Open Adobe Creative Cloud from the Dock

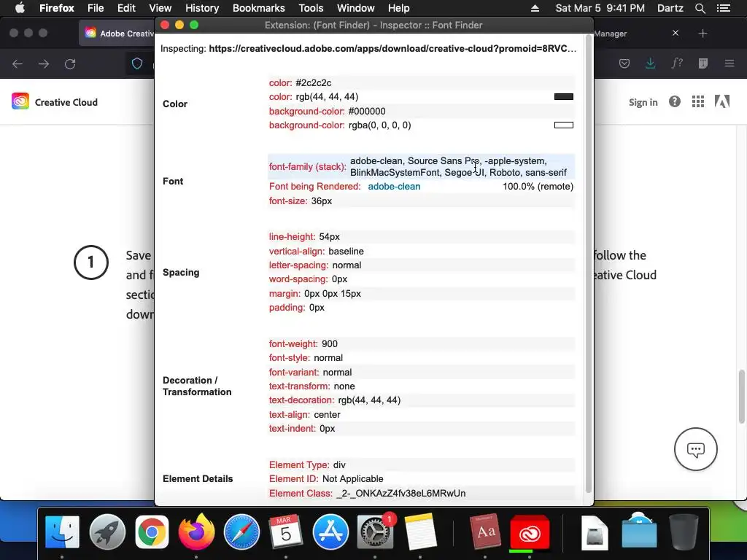530,533
